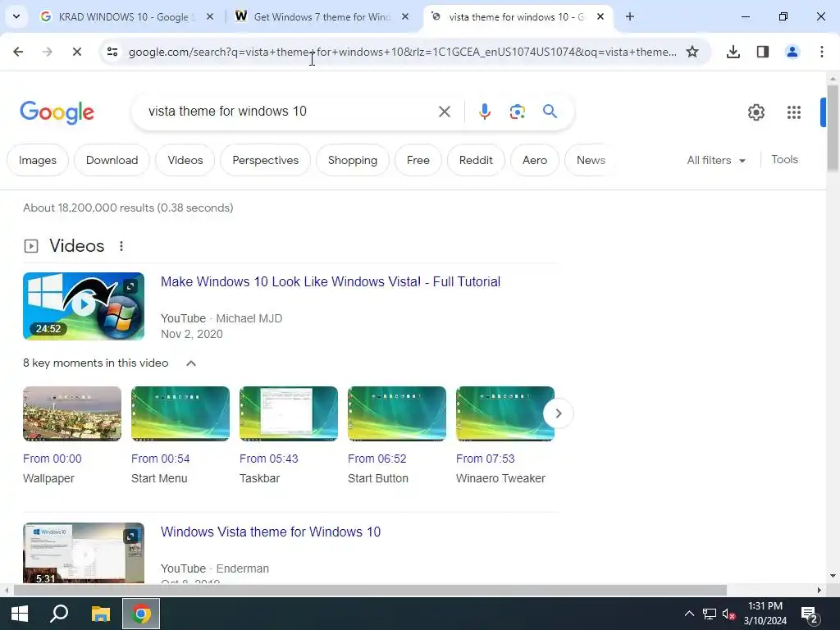Jump to From 07:53 timestamp
The image size is (840, 630).
(x=485, y=459)
